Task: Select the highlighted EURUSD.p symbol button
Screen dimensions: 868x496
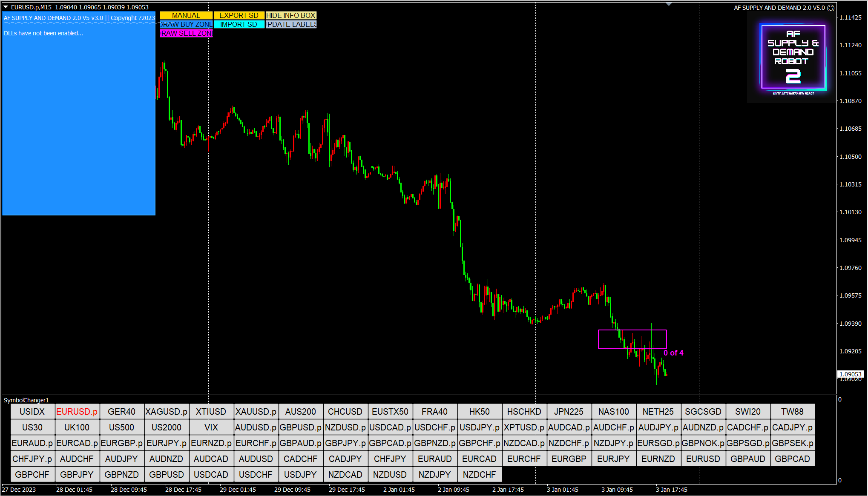Action: [x=77, y=412]
